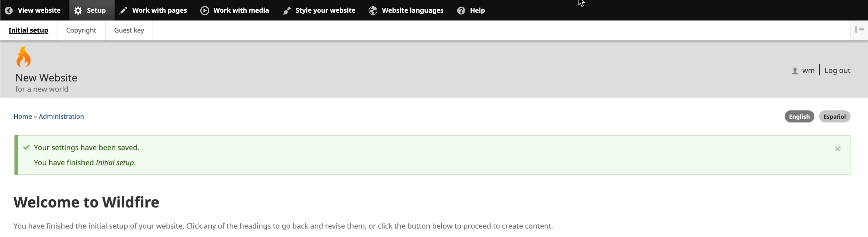Click the Setup gear icon
The image size is (868, 237).
tap(78, 10)
